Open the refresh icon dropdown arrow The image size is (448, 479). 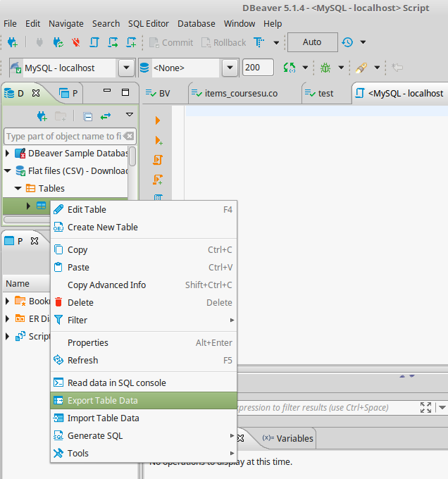(x=305, y=68)
